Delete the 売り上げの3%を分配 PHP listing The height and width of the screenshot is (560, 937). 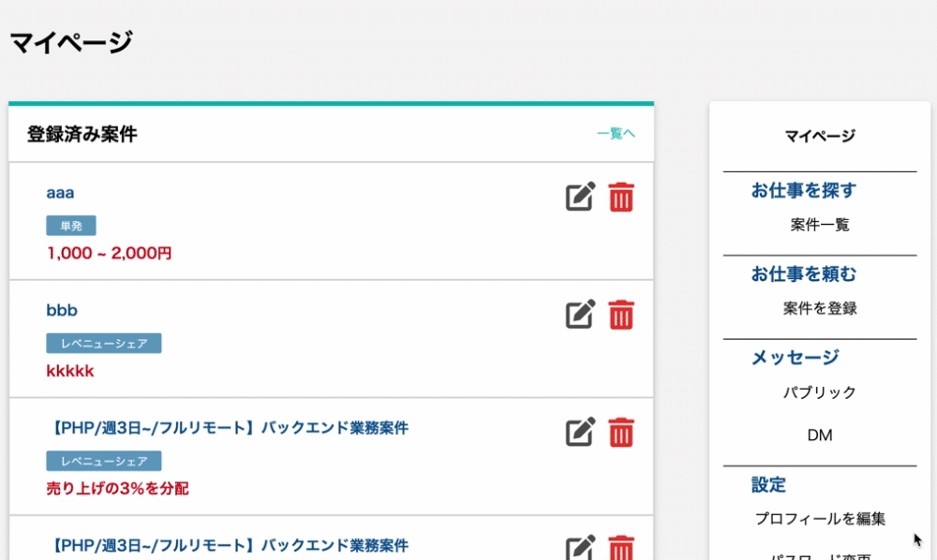(621, 432)
